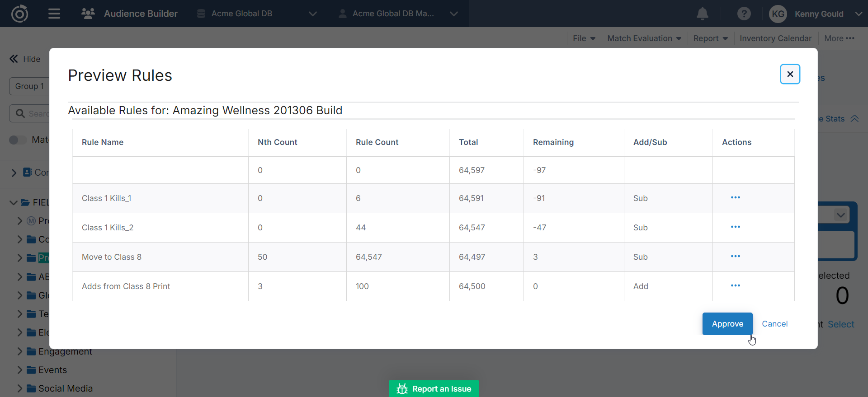Viewport: 868px width, 397px height.
Task: Open the hamburger navigation menu
Action: (x=54, y=14)
